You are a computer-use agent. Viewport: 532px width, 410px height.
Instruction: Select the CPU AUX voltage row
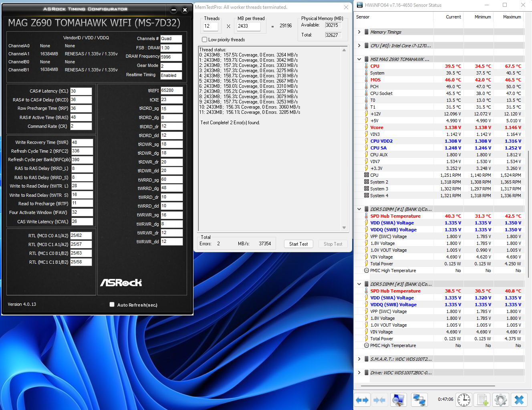[x=439, y=155]
